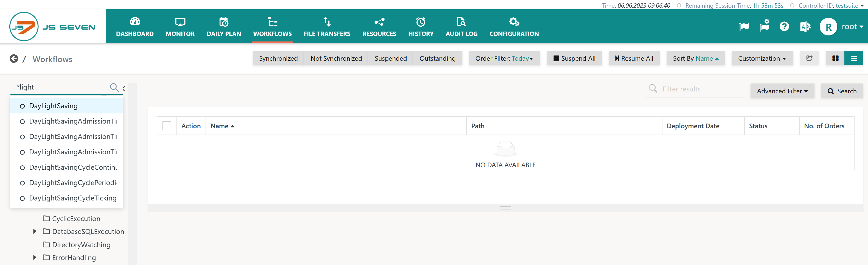The height and width of the screenshot is (265, 868).
Task: Click the flag with gear icon
Action: [x=764, y=26]
